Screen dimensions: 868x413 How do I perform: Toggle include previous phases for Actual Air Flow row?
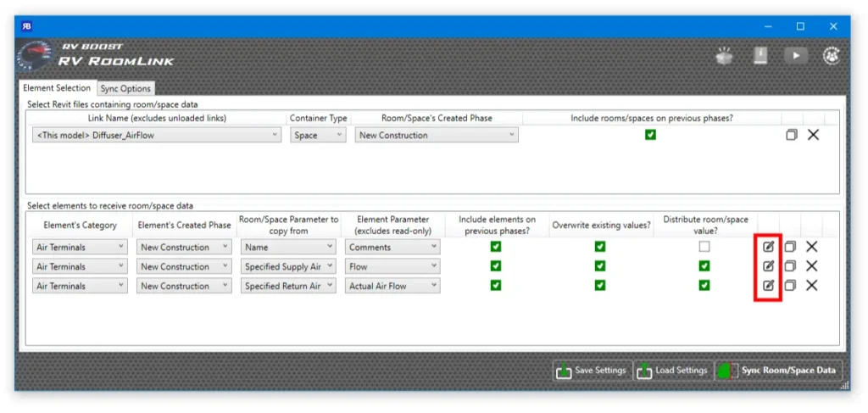click(x=496, y=286)
